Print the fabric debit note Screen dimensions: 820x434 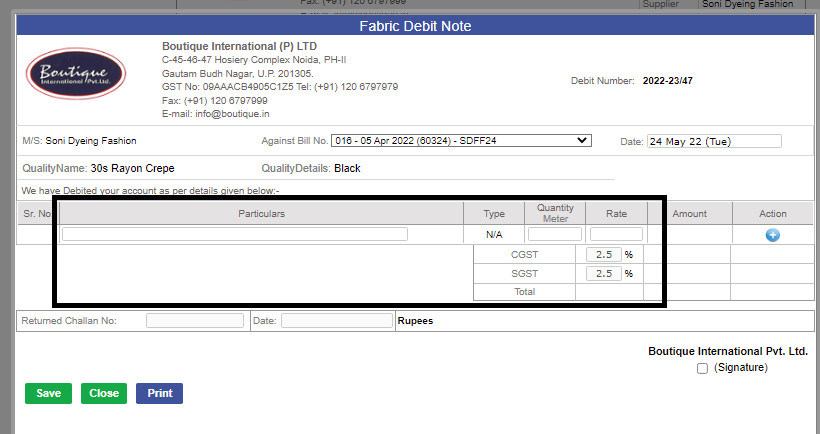160,393
